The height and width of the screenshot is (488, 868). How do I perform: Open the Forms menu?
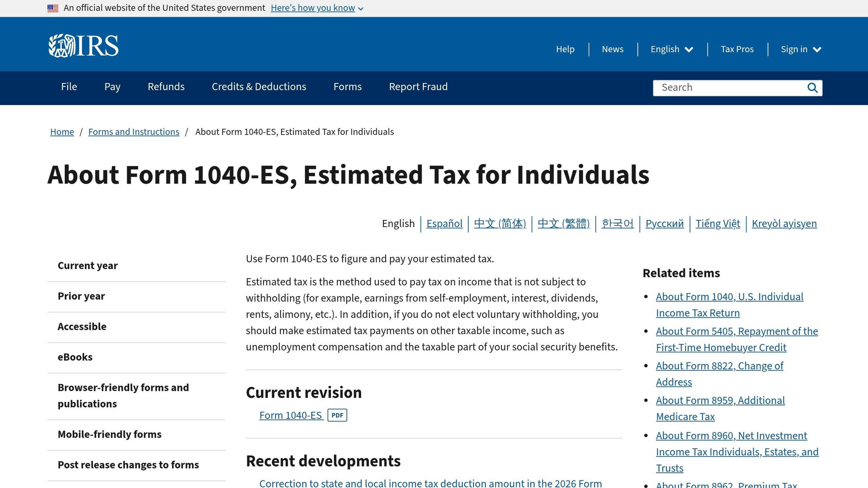coord(348,87)
